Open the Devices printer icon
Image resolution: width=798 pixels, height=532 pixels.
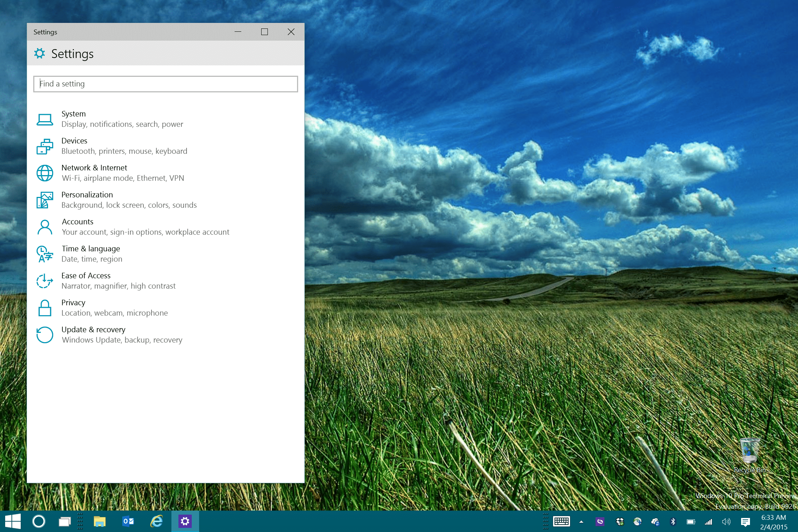45,146
